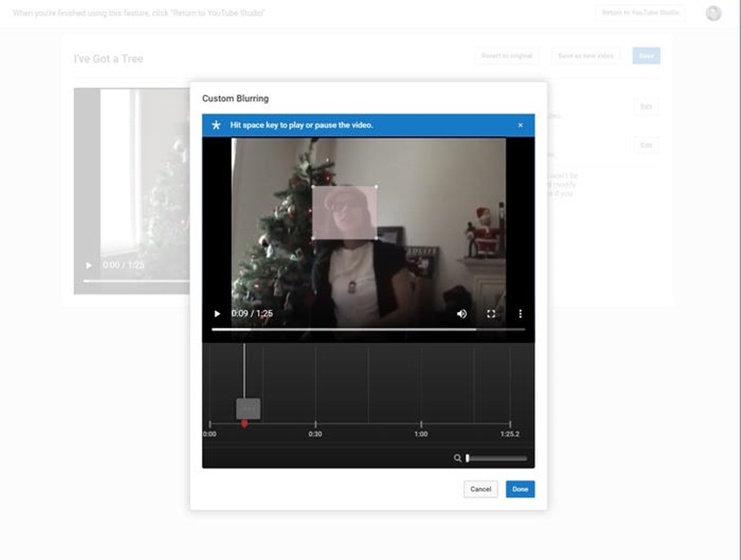Viewport: 741px width, 560px height.
Task: Open the three-dot more options menu
Action: click(x=520, y=314)
